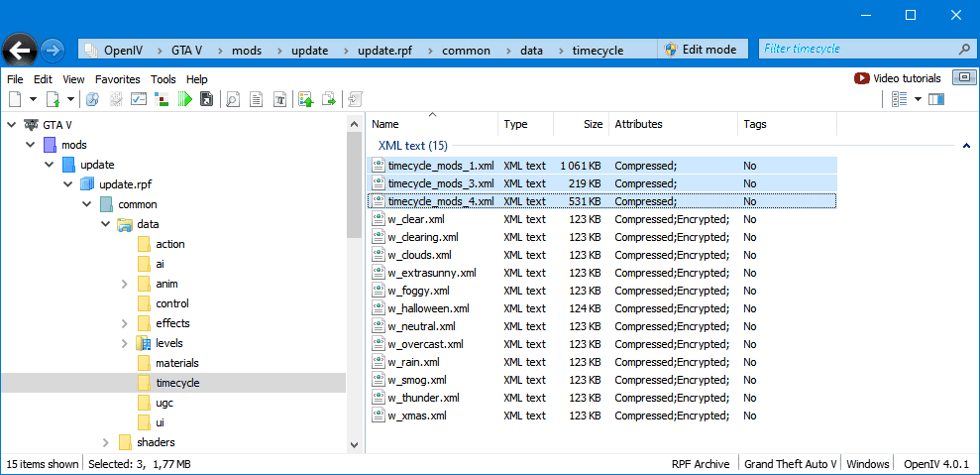Open the Favorites menu
This screenshot has width=980, height=475.
[x=118, y=79]
